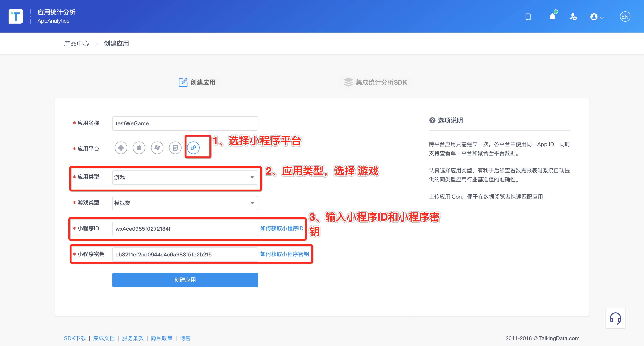Click the 选项说明 heading text

[x=450, y=121]
